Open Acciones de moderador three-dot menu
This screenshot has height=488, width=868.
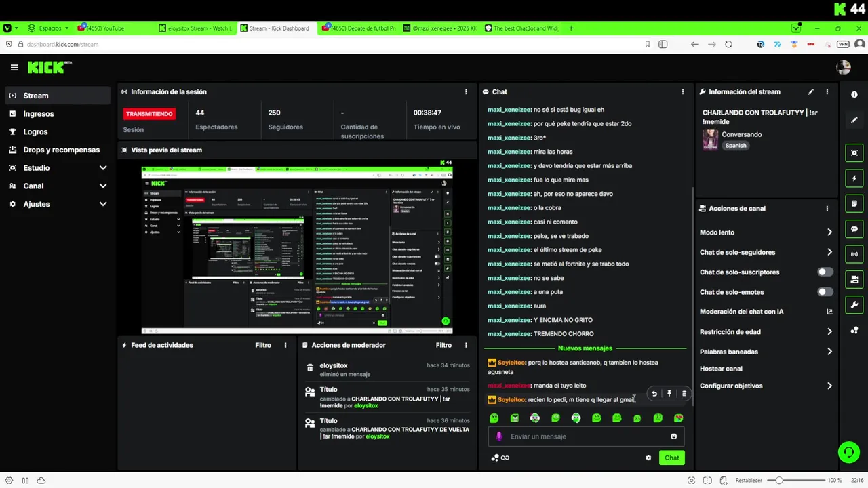(x=466, y=345)
